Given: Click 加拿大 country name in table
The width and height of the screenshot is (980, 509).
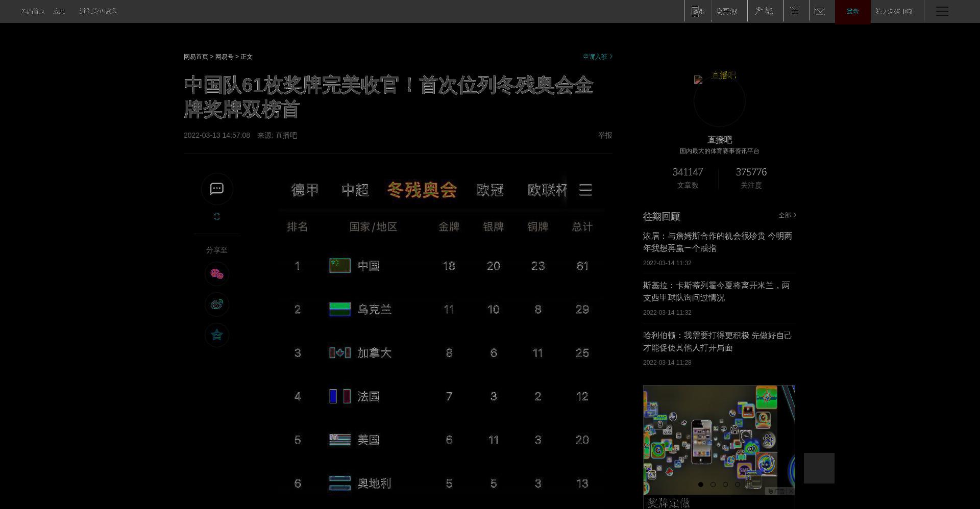Looking at the screenshot, I should click(x=374, y=353).
